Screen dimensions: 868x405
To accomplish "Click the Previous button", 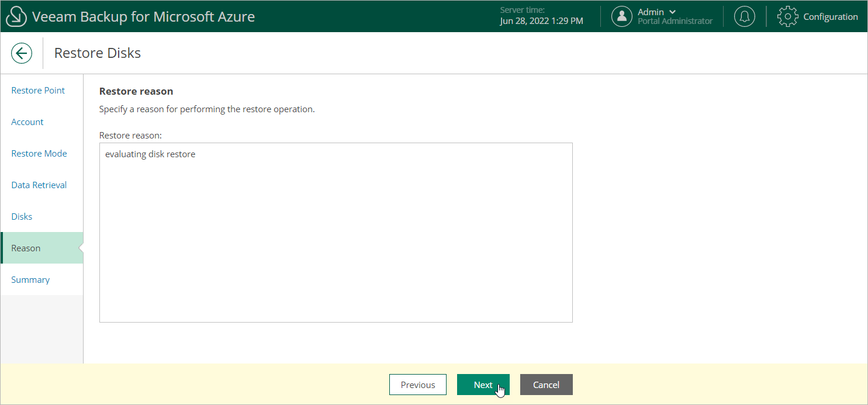I will (418, 385).
